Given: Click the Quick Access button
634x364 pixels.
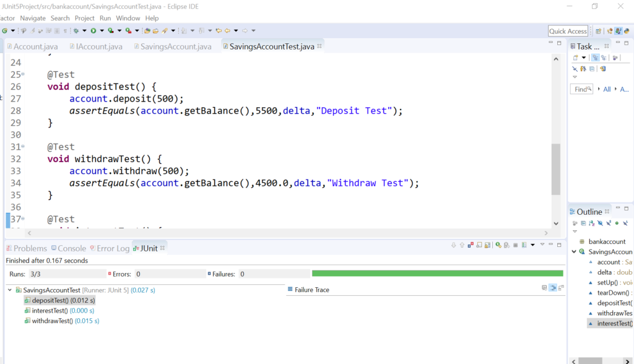Looking at the screenshot, I should point(567,30).
